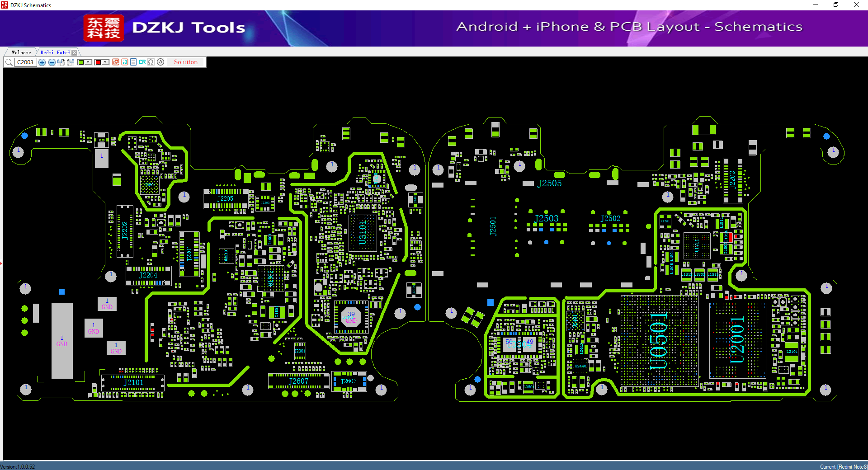The image size is (868, 470).
Task: Rotate board view clockwise
Action: [61, 62]
